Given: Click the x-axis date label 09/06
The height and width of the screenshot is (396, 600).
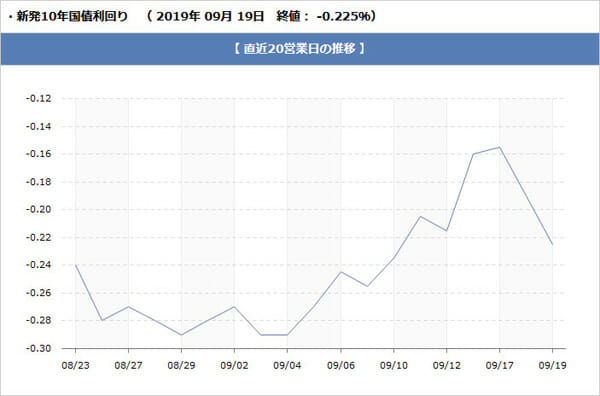Looking at the screenshot, I should coord(341,365).
